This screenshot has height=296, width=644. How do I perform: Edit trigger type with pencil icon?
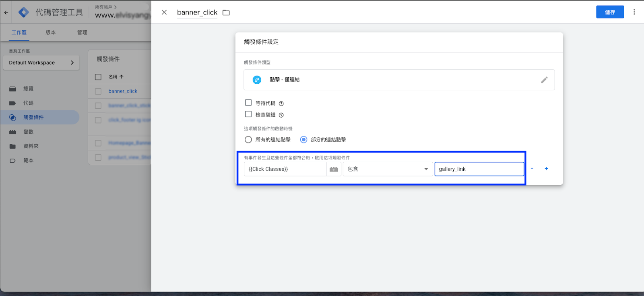(x=544, y=80)
